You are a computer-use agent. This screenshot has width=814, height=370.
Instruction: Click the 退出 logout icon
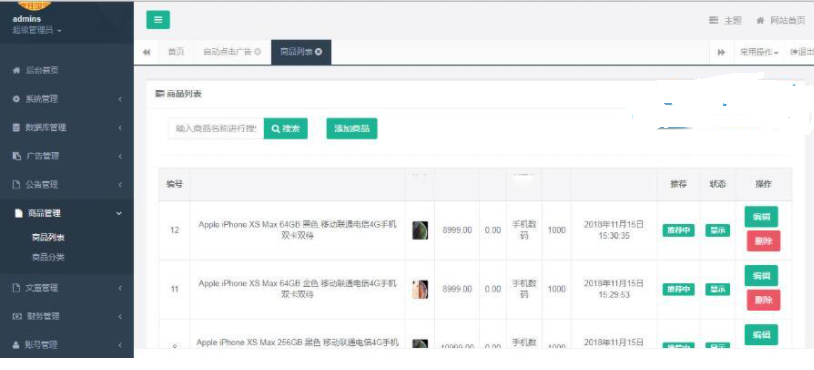click(x=793, y=52)
